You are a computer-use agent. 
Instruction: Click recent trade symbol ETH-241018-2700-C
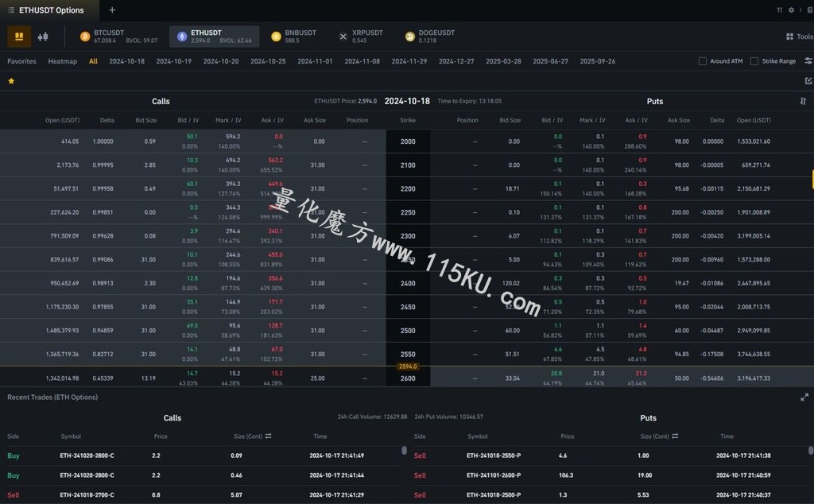pyautogui.click(x=87, y=494)
